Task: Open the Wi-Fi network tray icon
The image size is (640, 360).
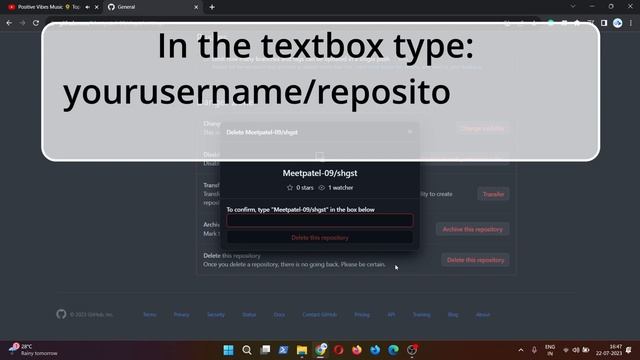Action: [566, 350]
